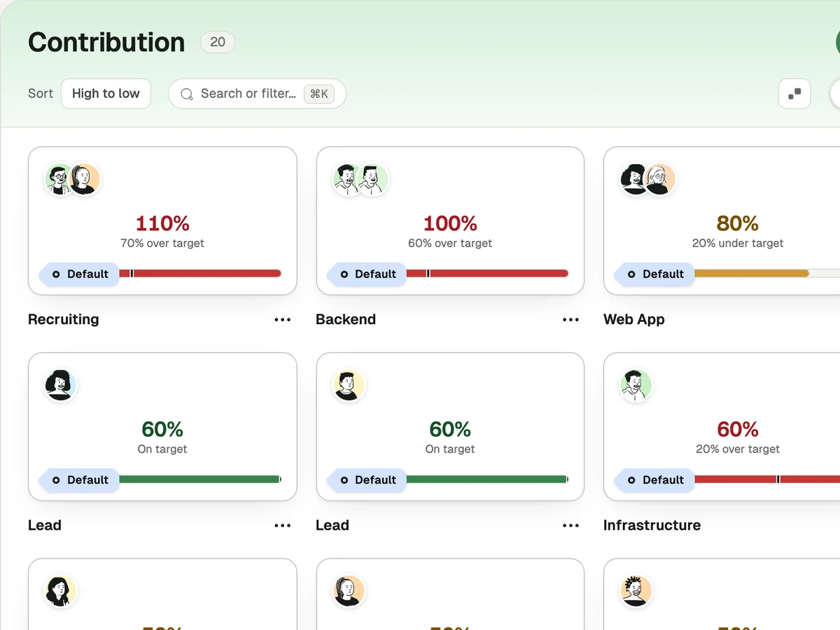Click the 110% value on the Recruiting card
Screen dimensions: 840x630
pos(162,223)
